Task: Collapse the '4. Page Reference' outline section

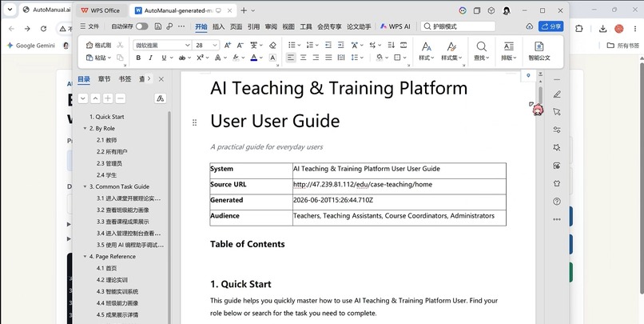Action: (x=85, y=257)
